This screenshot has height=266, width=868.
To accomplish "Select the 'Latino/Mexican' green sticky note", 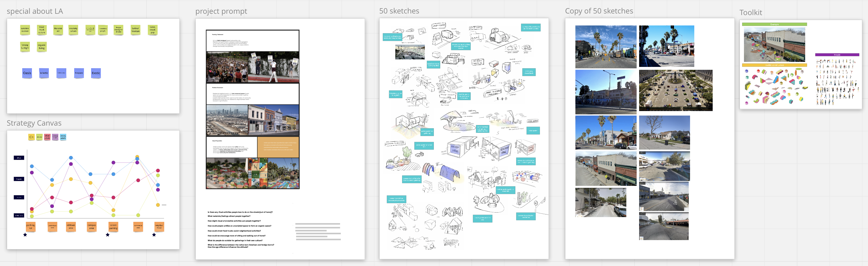I will [135, 30].
